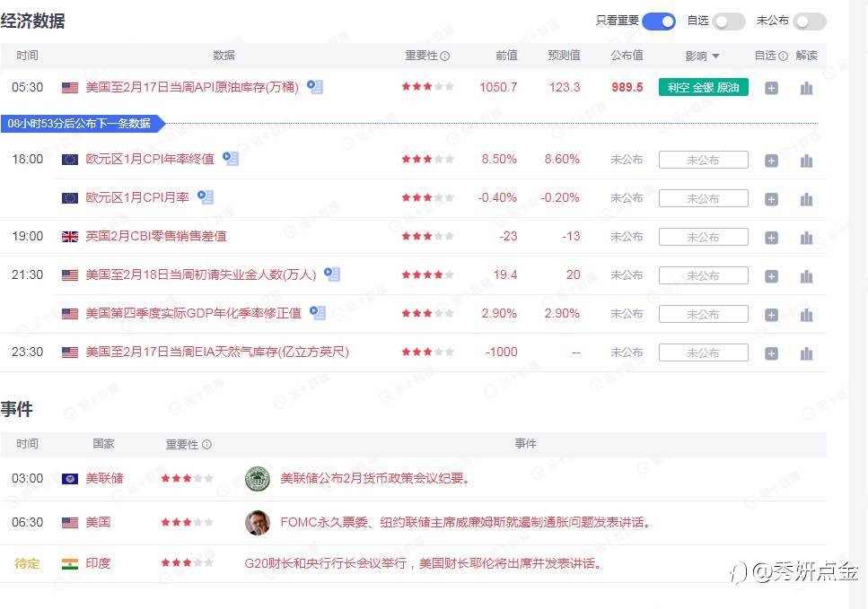Click the 美联储 country label

(x=105, y=478)
